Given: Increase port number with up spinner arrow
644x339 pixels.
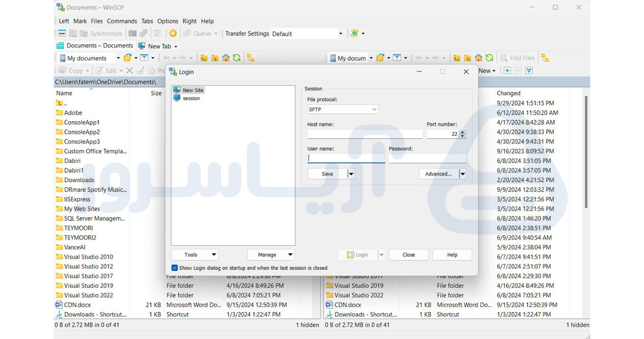Looking at the screenshot, I should [x=463, y=132].
